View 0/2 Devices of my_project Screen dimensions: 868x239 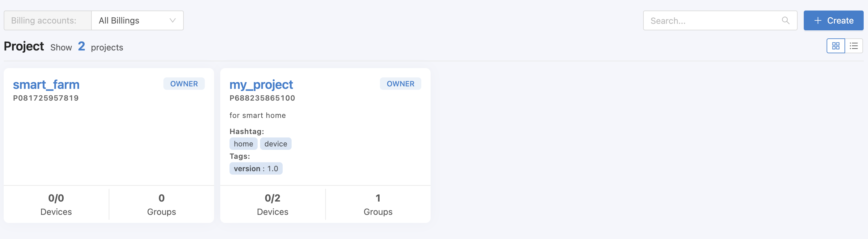pos(272,204)
